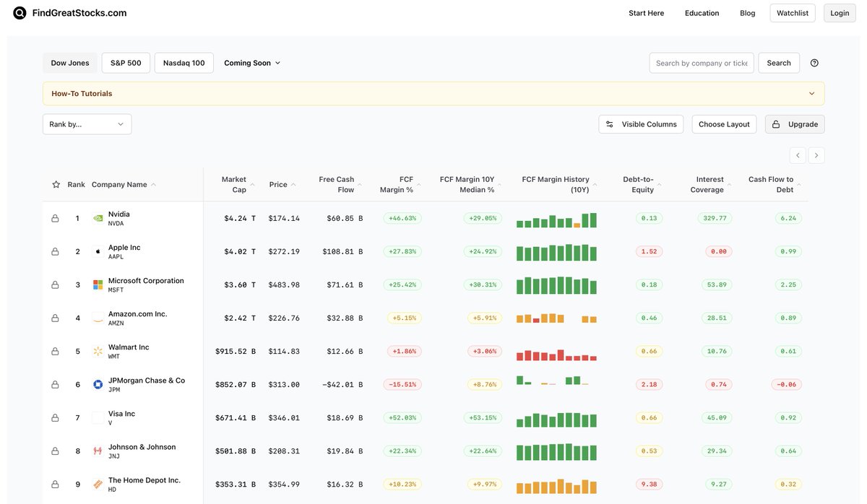Viewport: 867px width, 504px height.
Task: Sort by Company Name column
Action: 124,184
